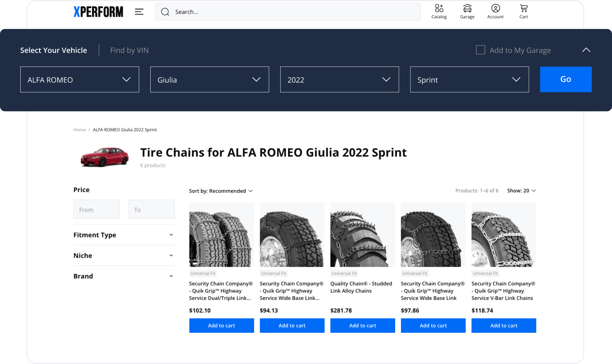Collapse the Niche filter section

pos(171,255)
